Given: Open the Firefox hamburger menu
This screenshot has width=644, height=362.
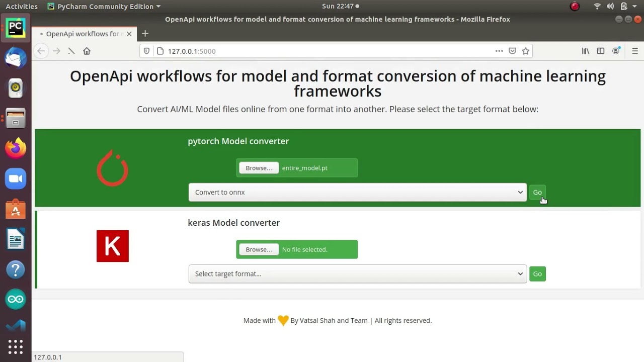Looking at the screenshot, I should 635,51.
